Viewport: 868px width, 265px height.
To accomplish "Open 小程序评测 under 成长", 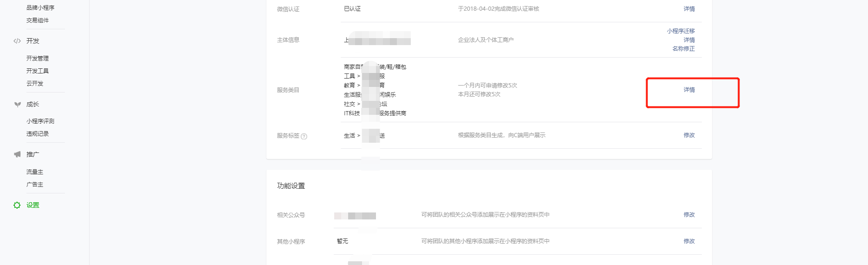I will pos(40,121).
